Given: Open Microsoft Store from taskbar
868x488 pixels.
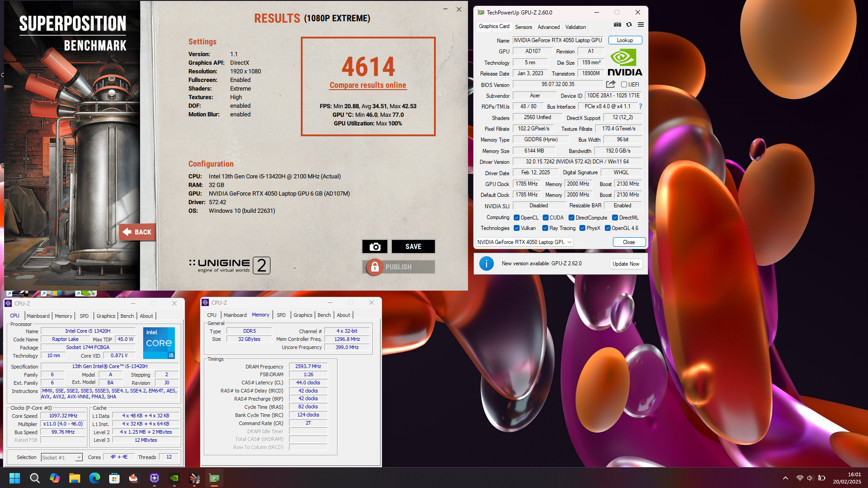Looking at the screenshot, I should [114, 478].
